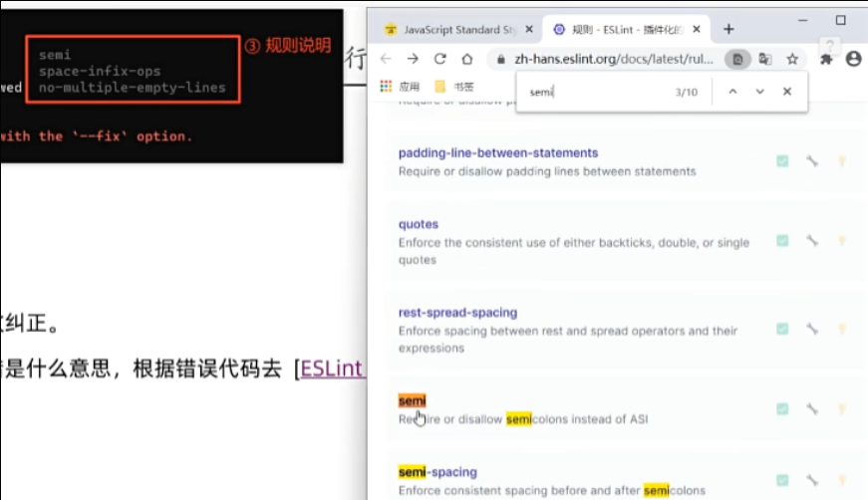Jump to next find result
Screen dimensions: 868x500
point(760,92)
